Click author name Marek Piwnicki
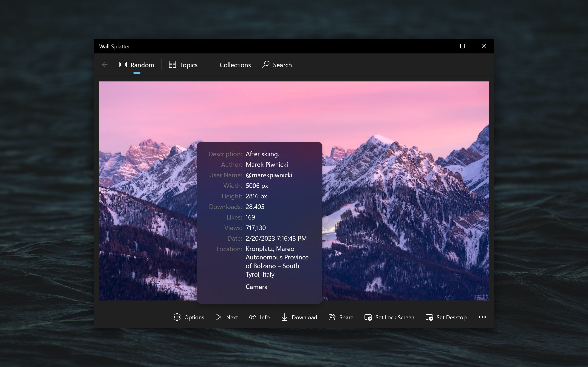Viewport: 588px width, 367px height. pos(266,164)
